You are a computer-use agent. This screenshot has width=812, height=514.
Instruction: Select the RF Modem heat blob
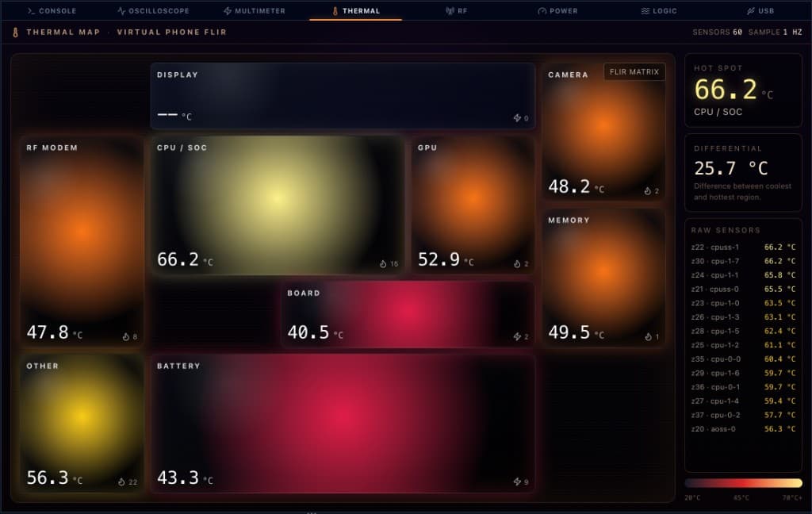pyautogui.click(x=82, y=241)
